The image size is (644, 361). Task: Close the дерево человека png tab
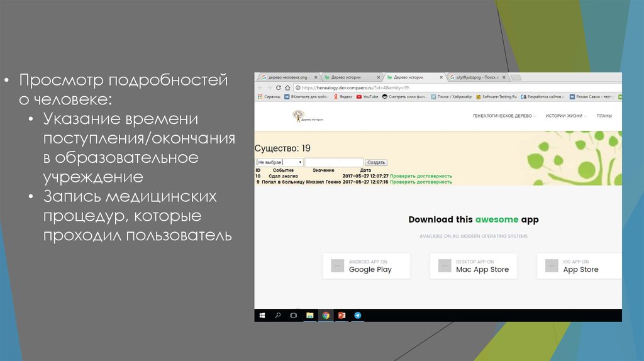click(x=316, y=77)
